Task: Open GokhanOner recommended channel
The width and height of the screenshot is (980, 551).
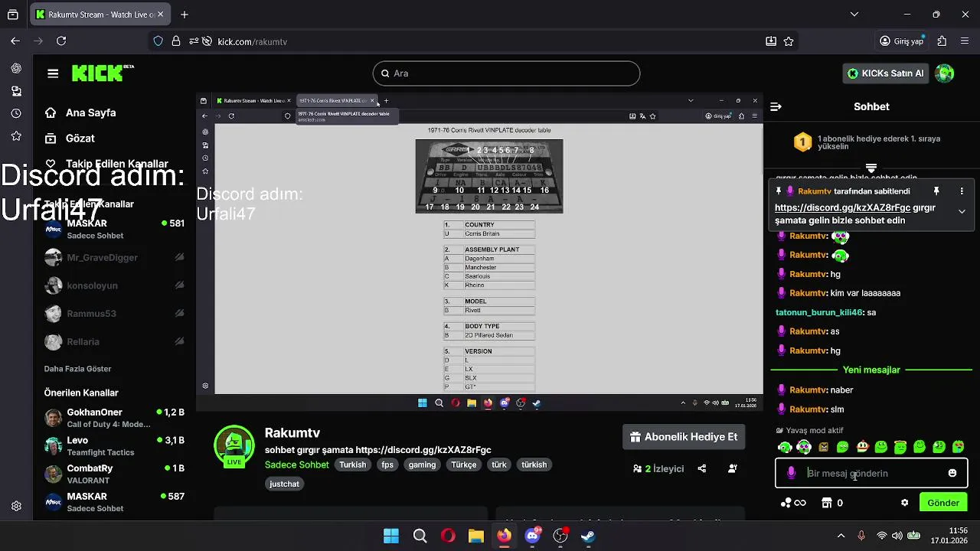Action: pyautogui.click(x=114, y=418)
